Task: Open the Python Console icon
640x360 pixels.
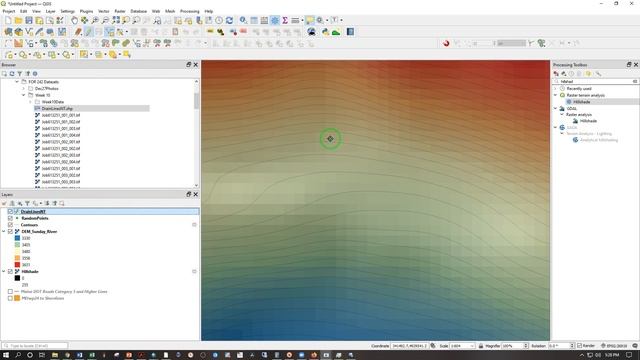Action: coord(325,32)
